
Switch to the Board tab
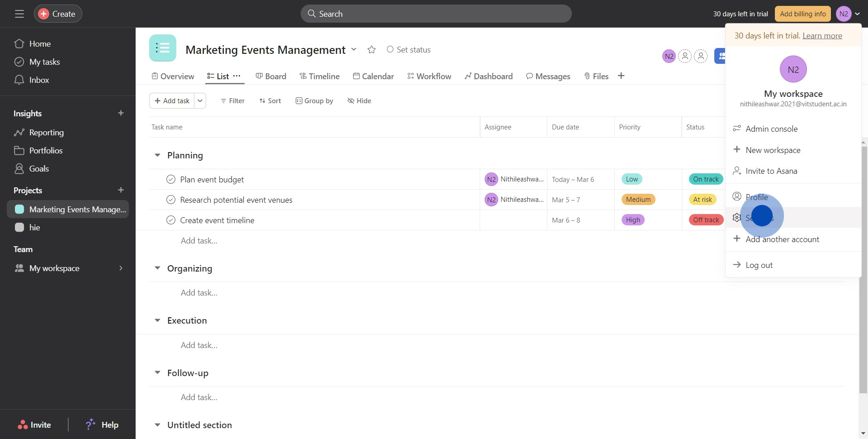(x=271, y=76)
